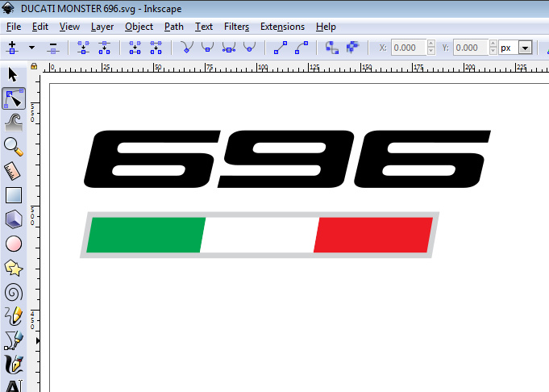Select the Text tool

14,386
